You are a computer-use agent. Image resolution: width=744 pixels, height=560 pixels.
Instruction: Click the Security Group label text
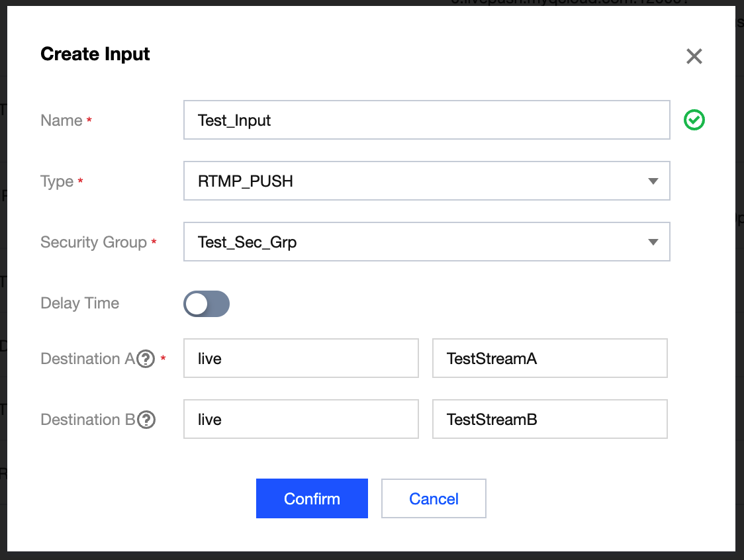(x=93, y=242)
